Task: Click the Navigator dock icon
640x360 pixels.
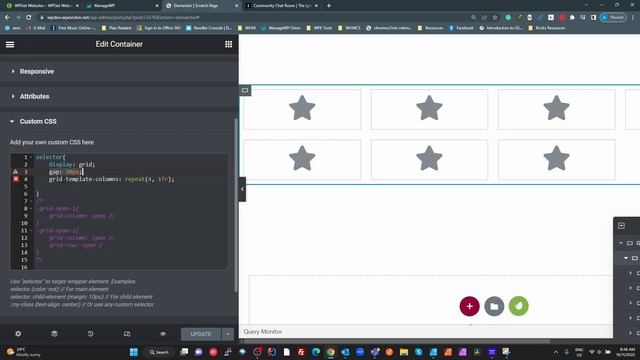Action: click(x=621, y=226)
